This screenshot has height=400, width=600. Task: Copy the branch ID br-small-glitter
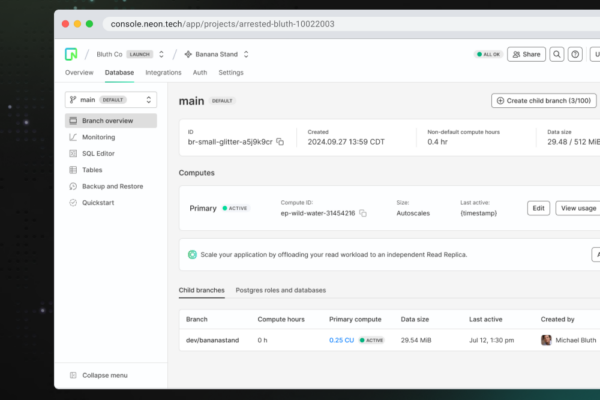pos(280,142)
